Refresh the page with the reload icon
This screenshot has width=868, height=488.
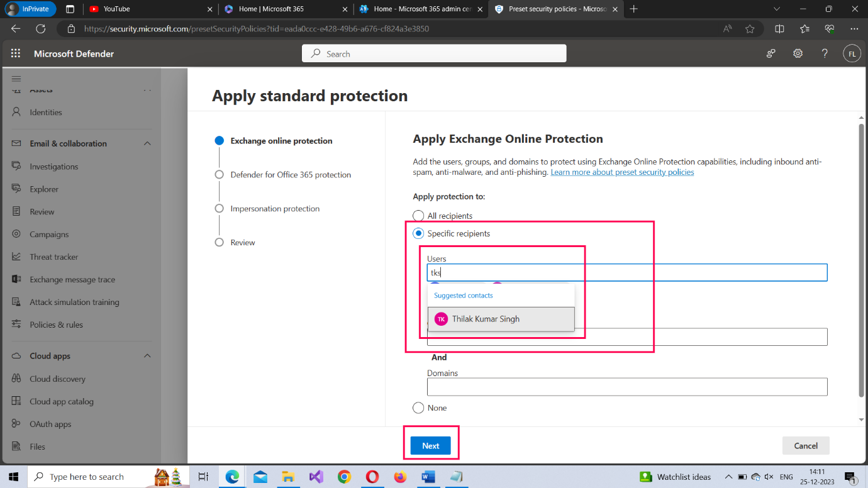click(41, 29)
